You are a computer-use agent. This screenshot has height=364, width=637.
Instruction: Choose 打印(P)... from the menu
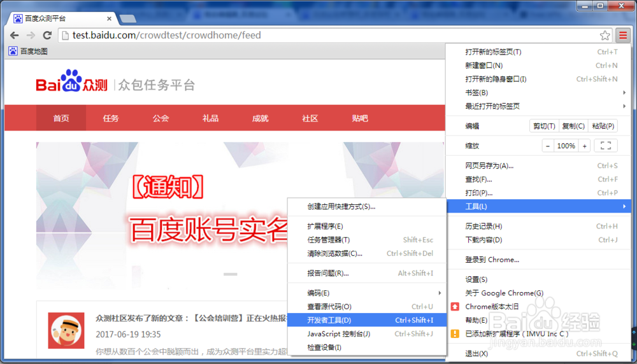(538, 193)
